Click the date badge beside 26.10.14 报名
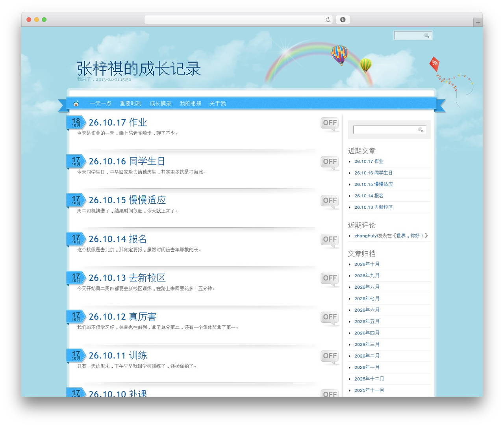The image size is (504, 427). (76, 239)
